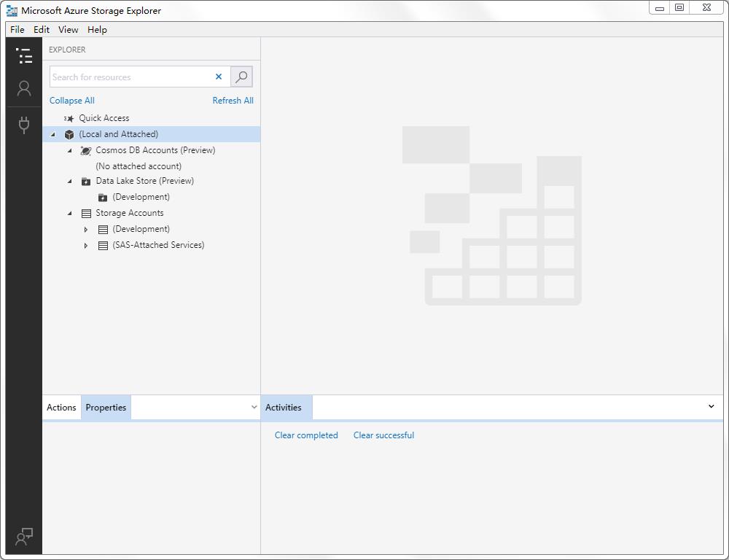
Task: Open the Explorer tree view sidebar icon
Action: [x=24, y=56]
